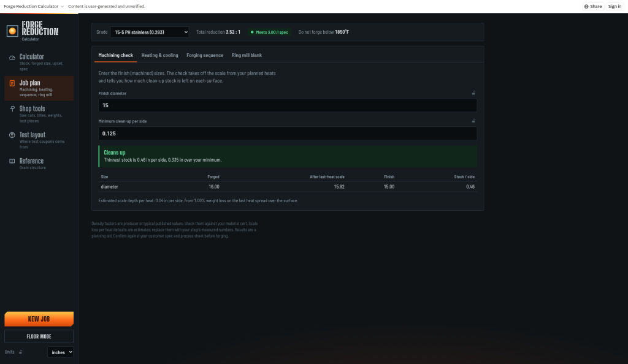Start a new job with NEW JOB button
This screenshot has height=364, width=628.
(x=39, y=319)
